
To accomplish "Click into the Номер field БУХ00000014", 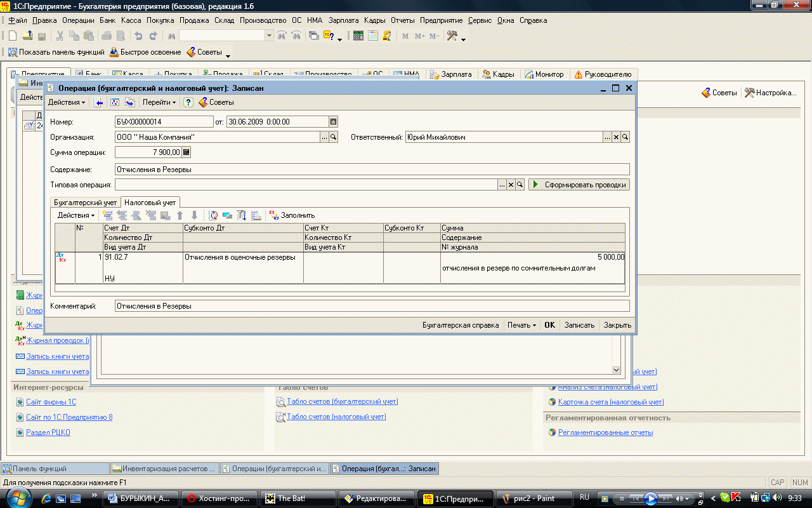I will 164,121.
